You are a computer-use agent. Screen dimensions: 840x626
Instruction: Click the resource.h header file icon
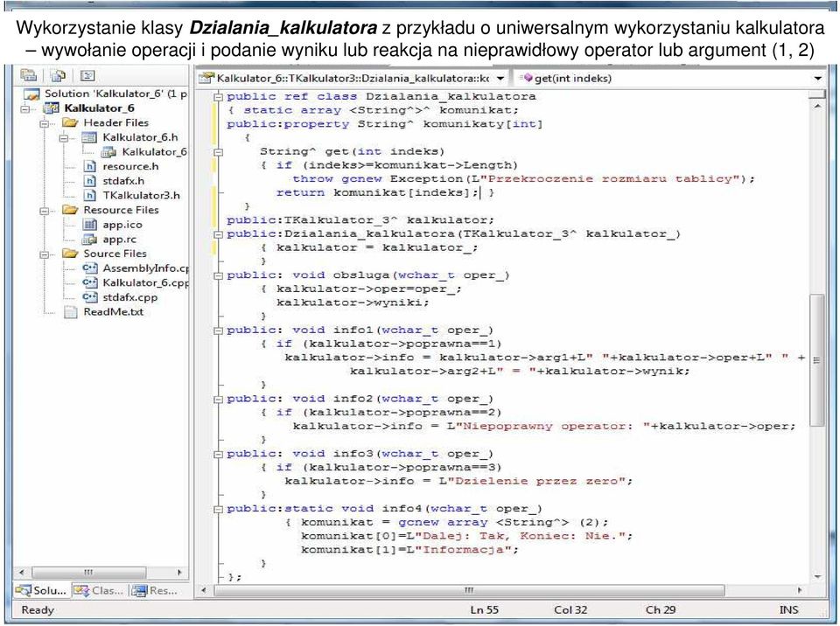click(x=90, y=166)
